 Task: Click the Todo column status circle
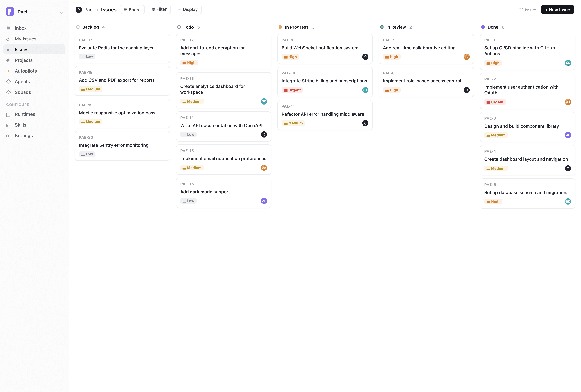(x=179, y=27)
